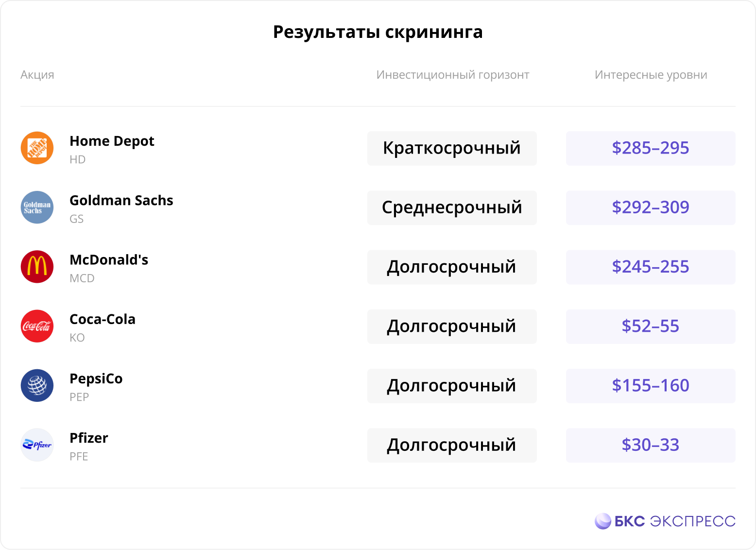Click PepsiCo $155–160 level badge

point(651,386)
